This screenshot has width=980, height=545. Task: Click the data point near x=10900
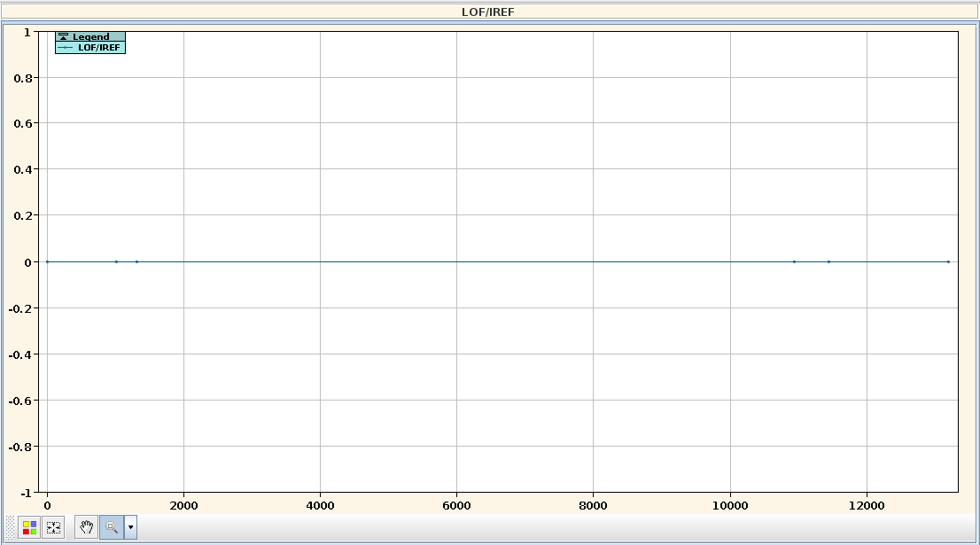(x=794, y=261)
